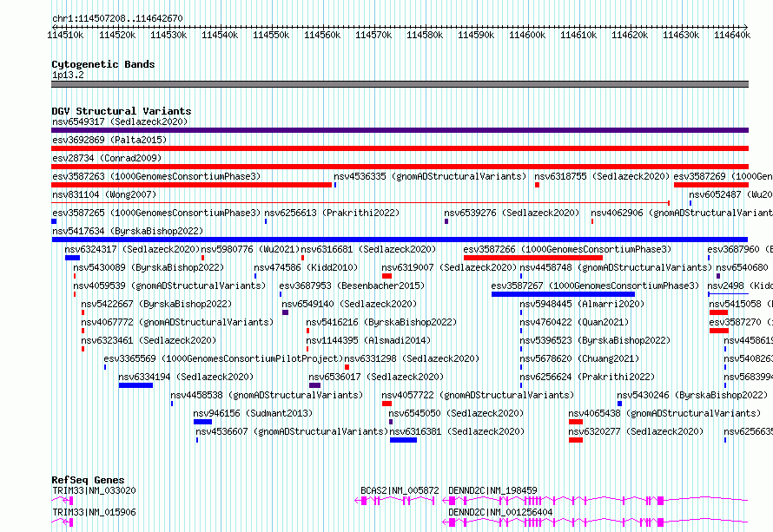This screenshot has width=773, height=532.
Task: Select the nsv6324317 blue variant bar
Action: (72, 258)
